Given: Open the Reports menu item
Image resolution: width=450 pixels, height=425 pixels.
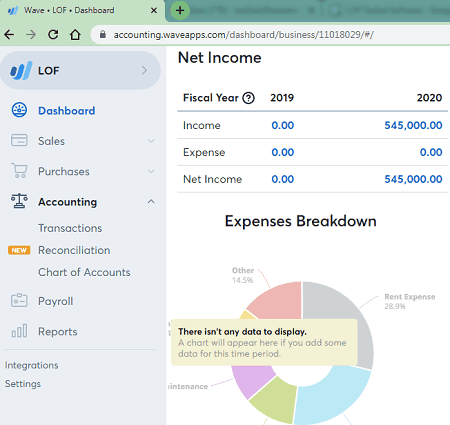Looking at the screenshot, I should click(58, 331).
